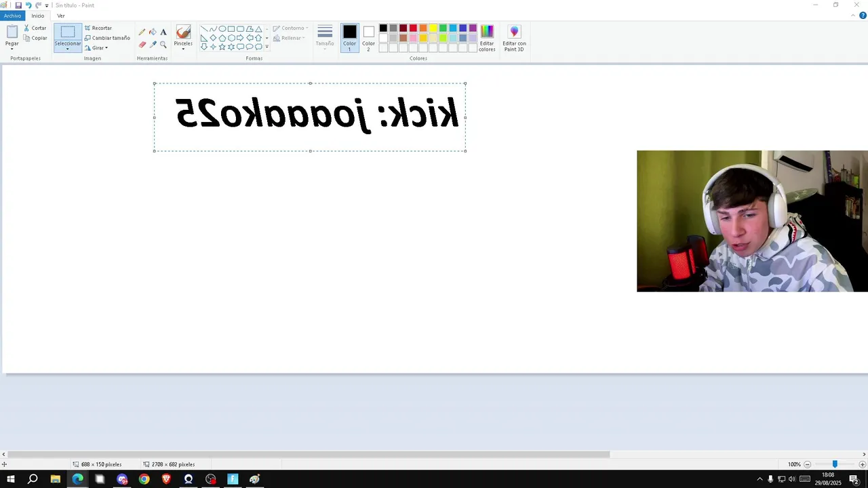
Task: Click the Pegar clipboard icon
Action: pos(12,31)
